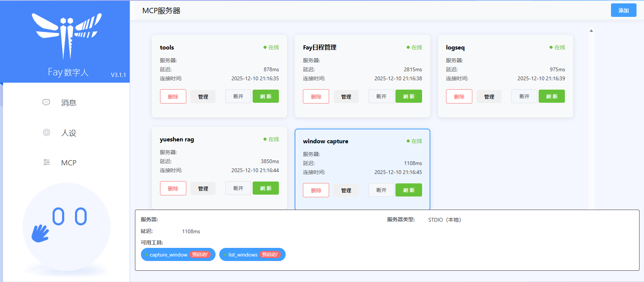Image resolution: width=644 pixels, height=282 pixels.
Task: Open the 消息 menu item
Action: [69, 103]
